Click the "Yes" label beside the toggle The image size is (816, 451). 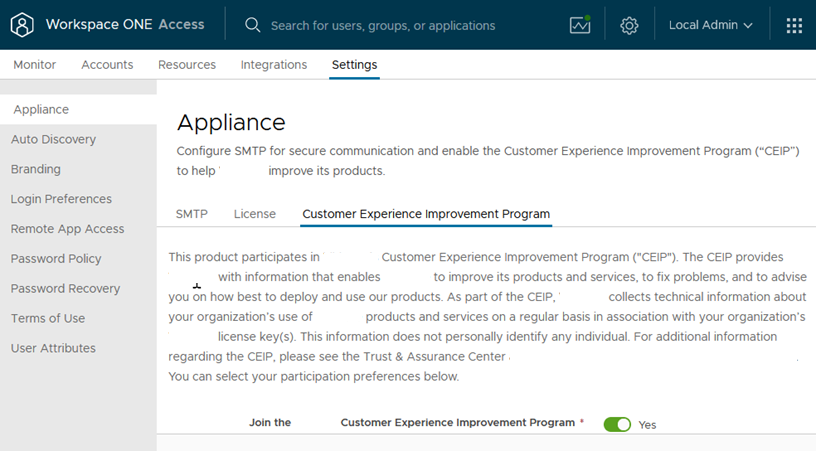point(647,425)
